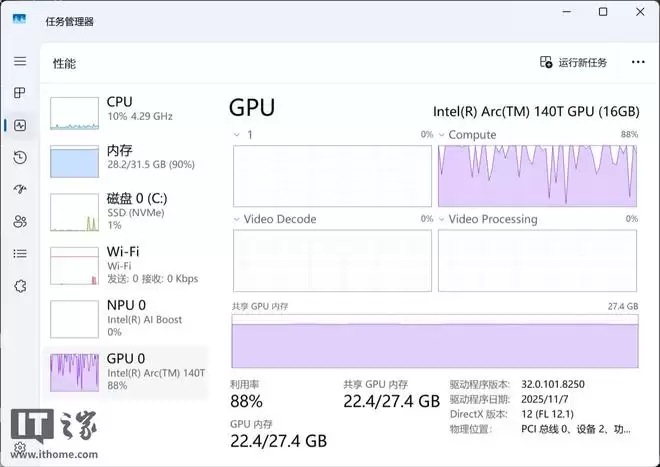Go to the Processes page icon
The height and width of the screenshot is (467, 660).
19,93
